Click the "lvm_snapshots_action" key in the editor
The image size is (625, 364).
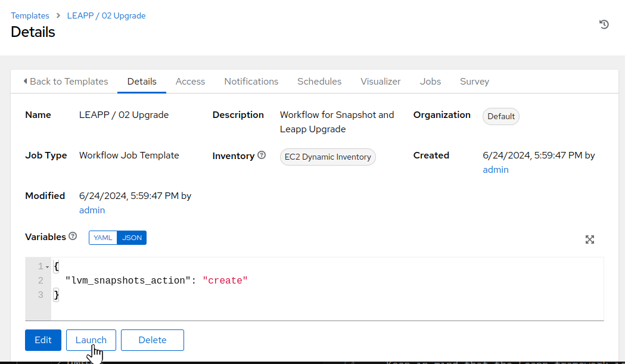click(128, 281)
